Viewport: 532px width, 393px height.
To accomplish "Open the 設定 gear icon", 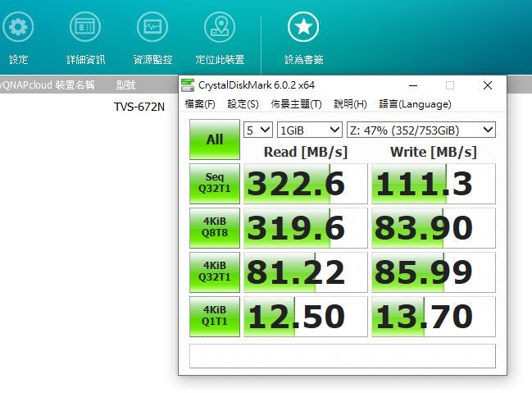I will 18,27.
